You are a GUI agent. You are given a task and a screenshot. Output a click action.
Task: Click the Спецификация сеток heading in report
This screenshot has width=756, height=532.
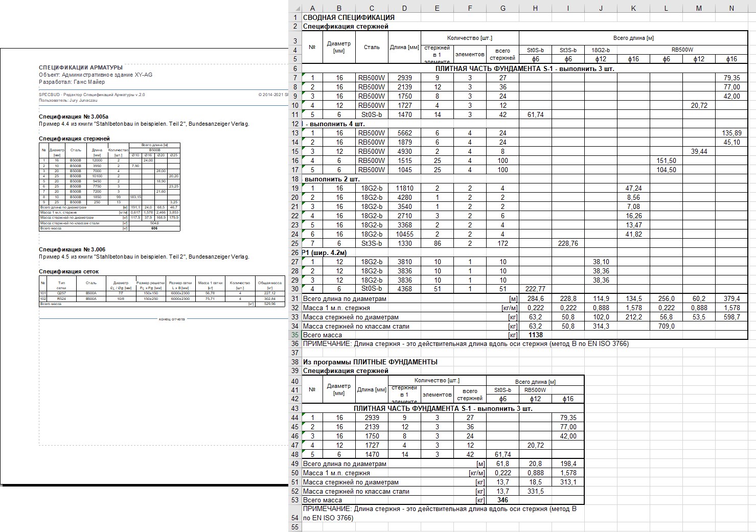[x=69, y=271]
